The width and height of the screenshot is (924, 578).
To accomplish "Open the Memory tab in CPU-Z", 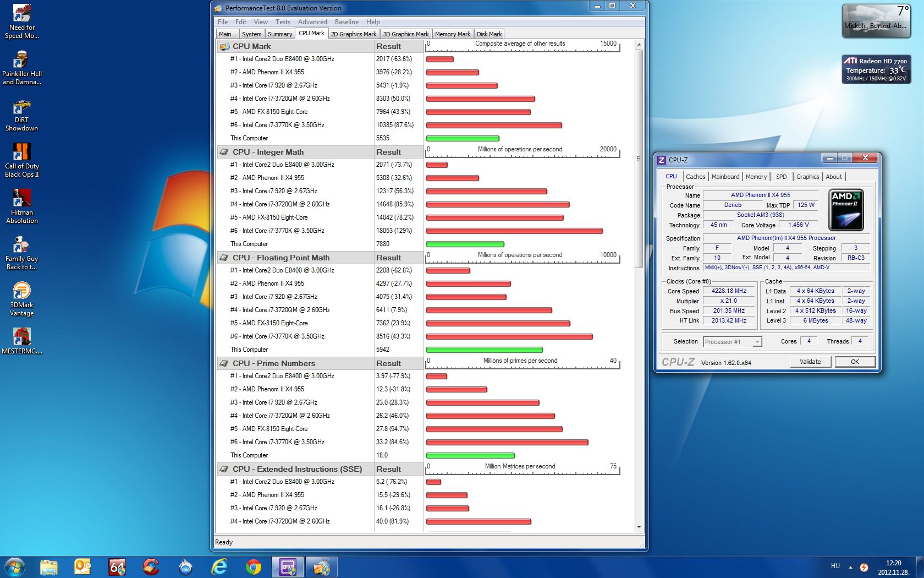I will point(756,177).
